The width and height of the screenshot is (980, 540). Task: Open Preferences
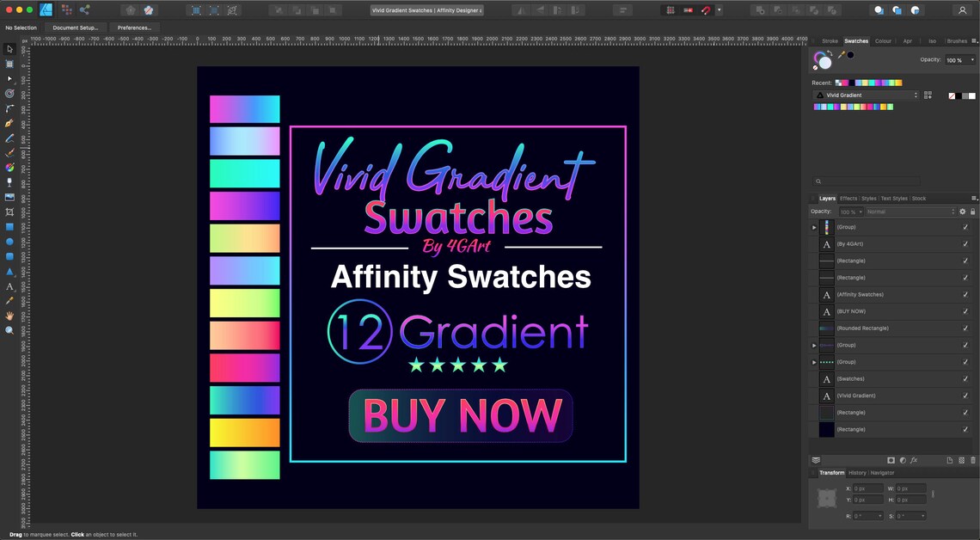click(x=134, y=27)
